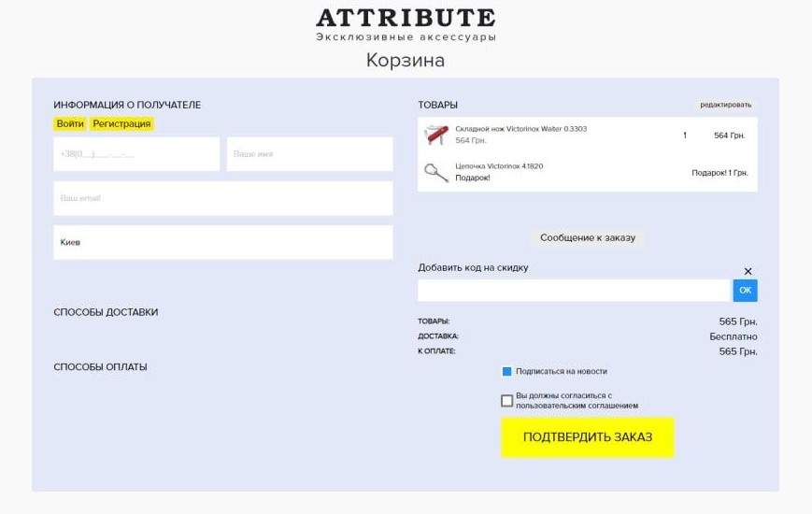The image size is (812, 514).
Task: Click the Victorinox knife product thumbnail
Action: coord(436,135)
